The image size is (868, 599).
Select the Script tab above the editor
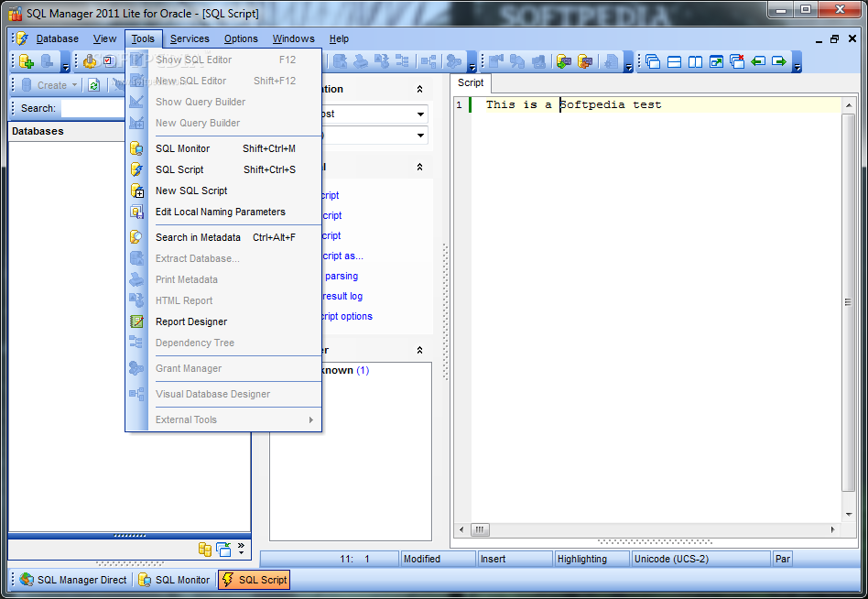471,82
